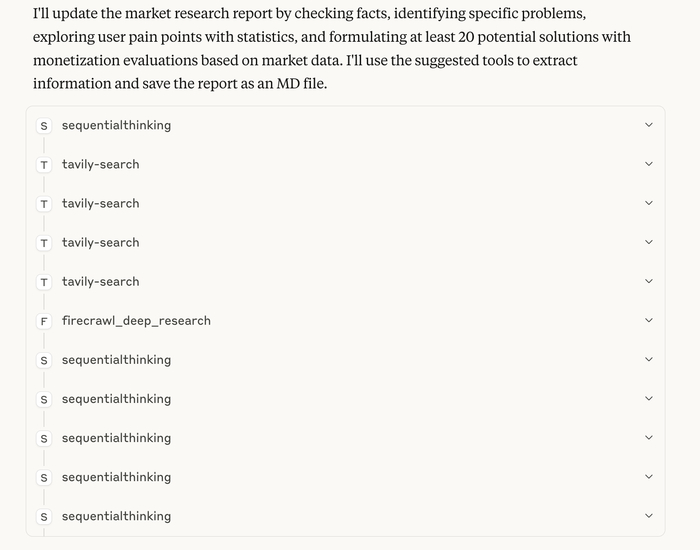The width and height of the screenshot is (700, 550).
Task: Select the T icon of the fourth tavily-search
Action: point(44,282)
